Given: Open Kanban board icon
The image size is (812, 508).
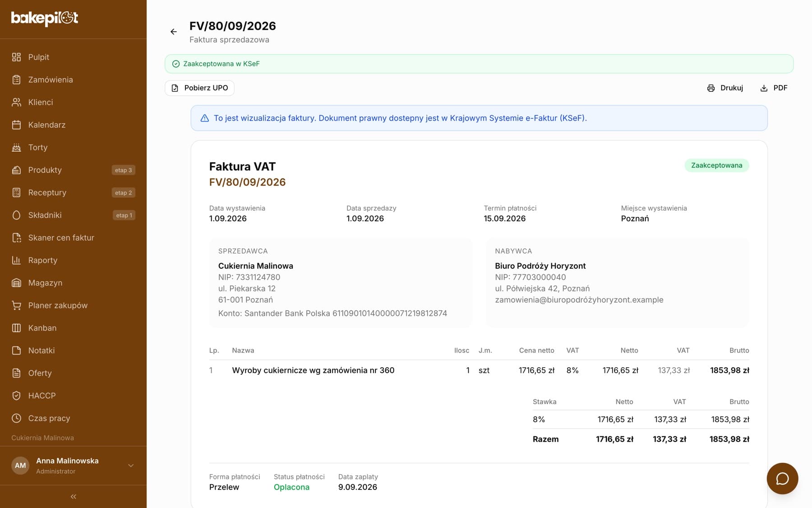Looking at the screenshot, I should pos(16,328).
